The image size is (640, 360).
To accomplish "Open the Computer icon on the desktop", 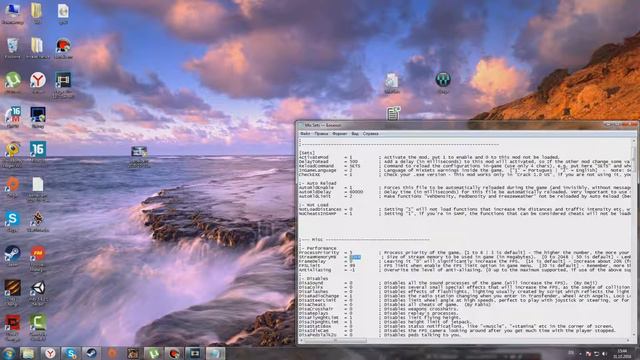I will 13,12.
